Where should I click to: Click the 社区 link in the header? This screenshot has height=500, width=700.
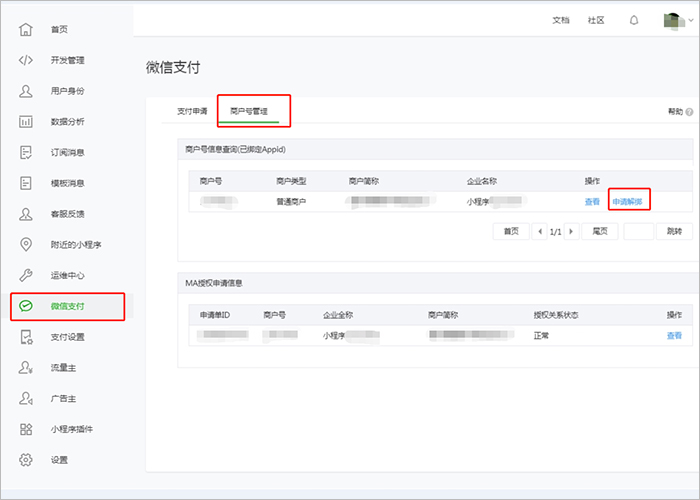[x=596, y=21]
